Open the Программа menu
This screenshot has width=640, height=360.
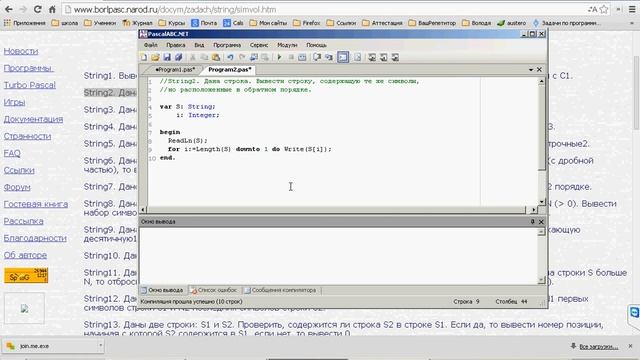point(227,45)
